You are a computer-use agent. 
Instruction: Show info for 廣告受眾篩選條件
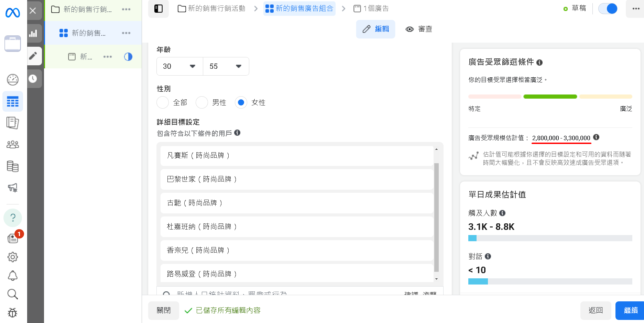539,63
